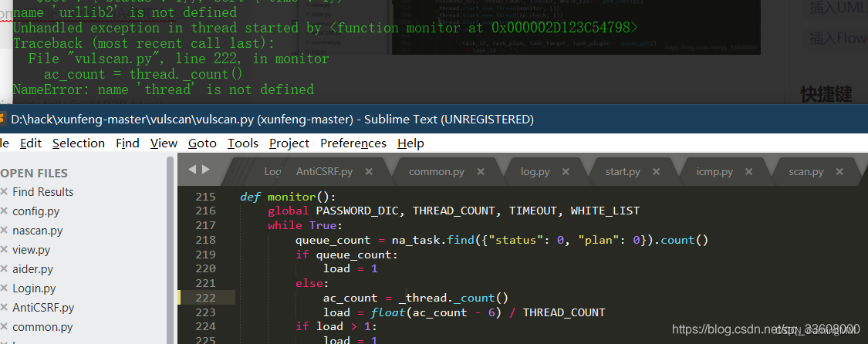Switch to the log.py tab
This screenshot has height=344, width=868.
click(x=535, y=171)
